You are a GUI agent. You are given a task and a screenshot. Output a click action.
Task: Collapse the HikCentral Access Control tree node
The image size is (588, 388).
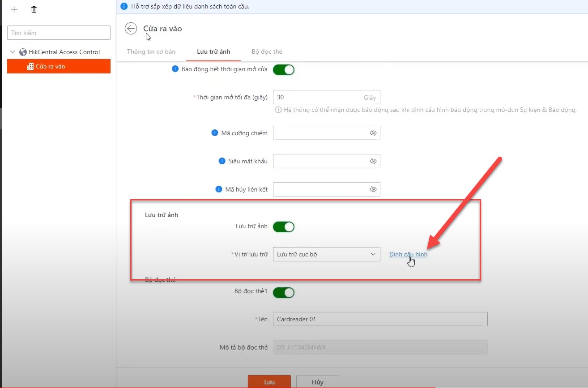pyautogui.click(x=13, y=52)
